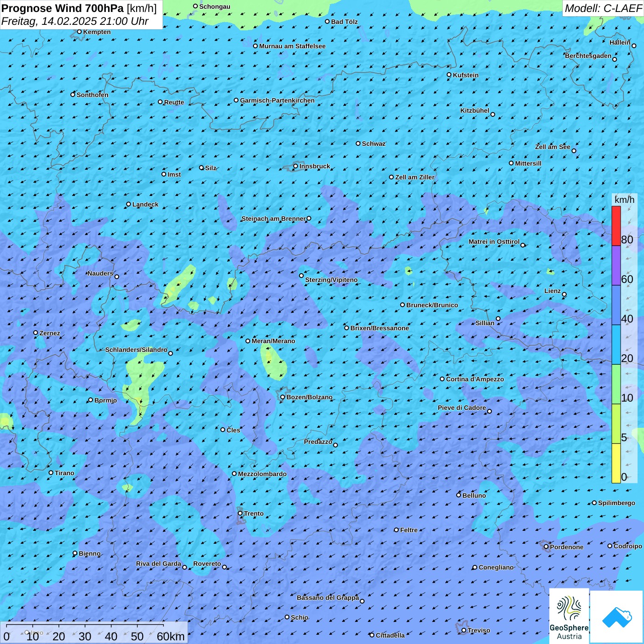
Task: Click the Sterzing/Vipiteno label
Action: [x=331, y=280]
